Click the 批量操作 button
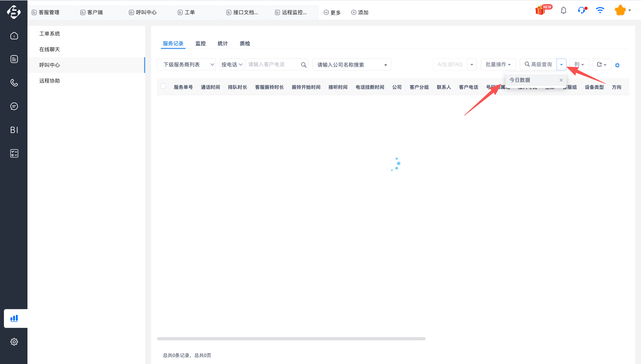This screenshot has height=364, width=641. coord(498,64)
